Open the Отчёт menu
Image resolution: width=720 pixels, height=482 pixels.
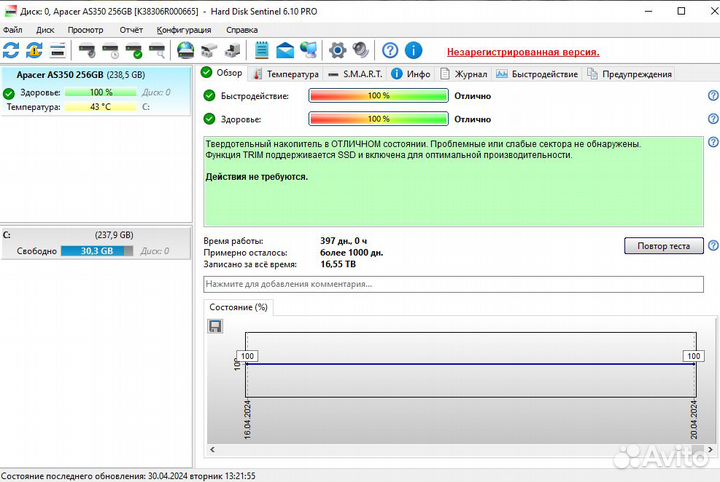(131, 30)
